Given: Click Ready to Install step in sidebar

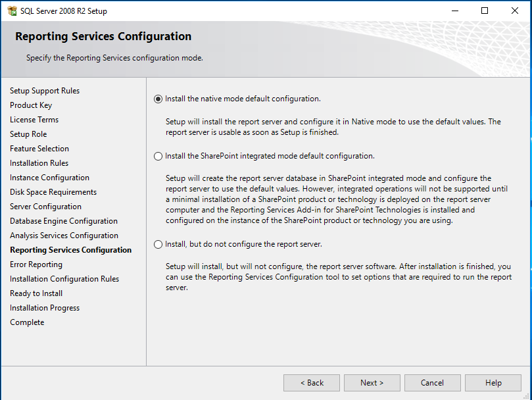Looking at the screenshot, I should pos(37,293).
